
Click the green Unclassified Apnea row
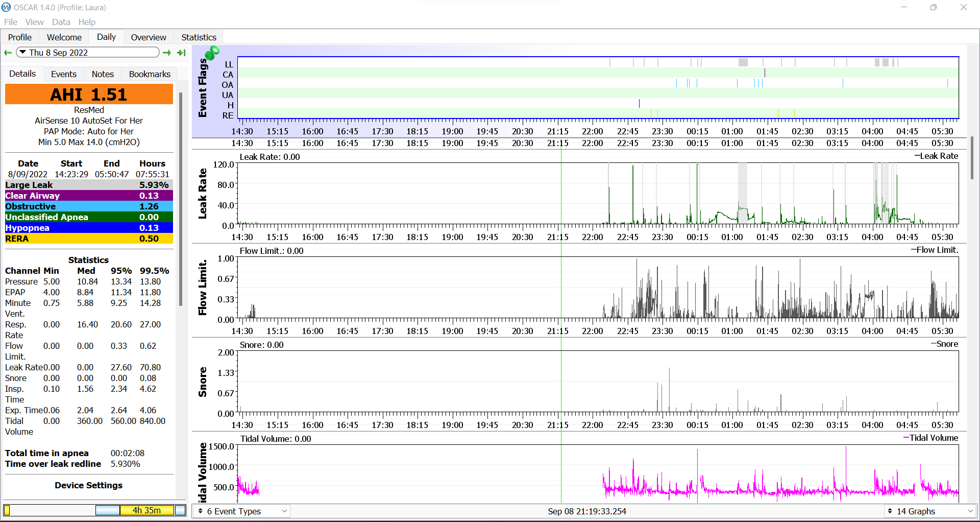tap(89, 217)
